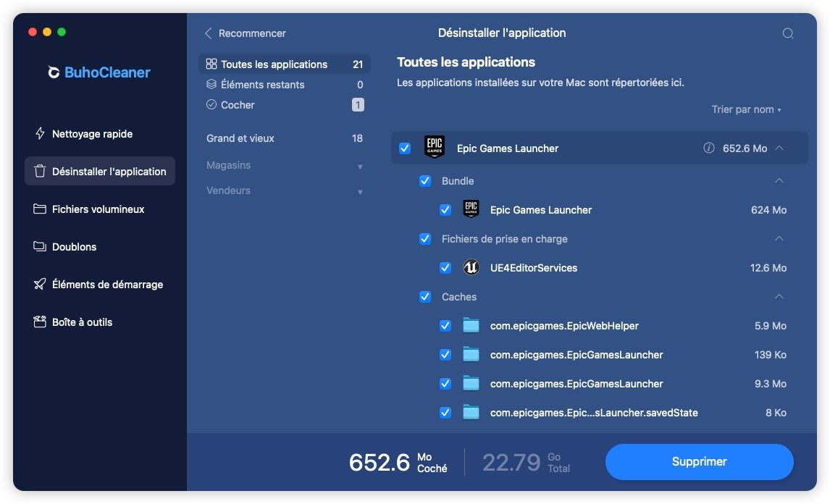
Task: Click the grid icon beside Toutes les applications
Action: 211,64
